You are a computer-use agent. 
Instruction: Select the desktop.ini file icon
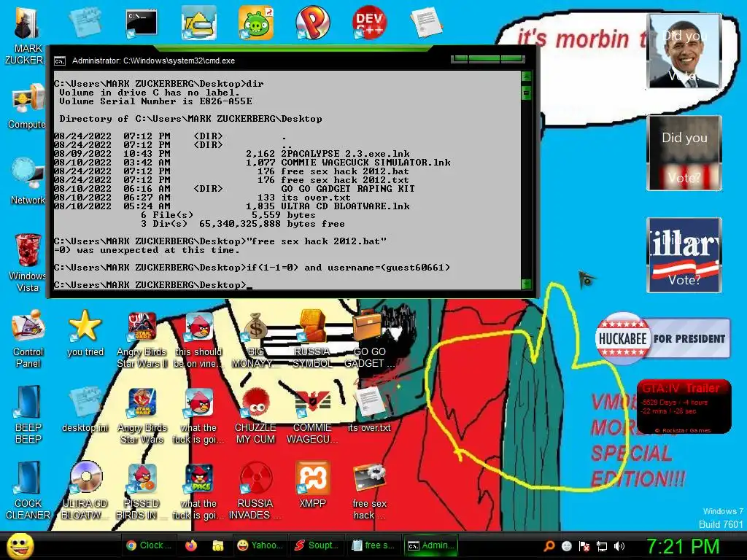[x=85, y=410]
